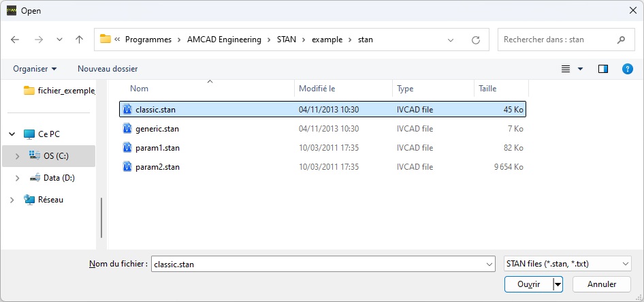Viewport: 644px width, 302px height.
Task: Click the generic.stan file icon
Action: [x=127, y=129]
